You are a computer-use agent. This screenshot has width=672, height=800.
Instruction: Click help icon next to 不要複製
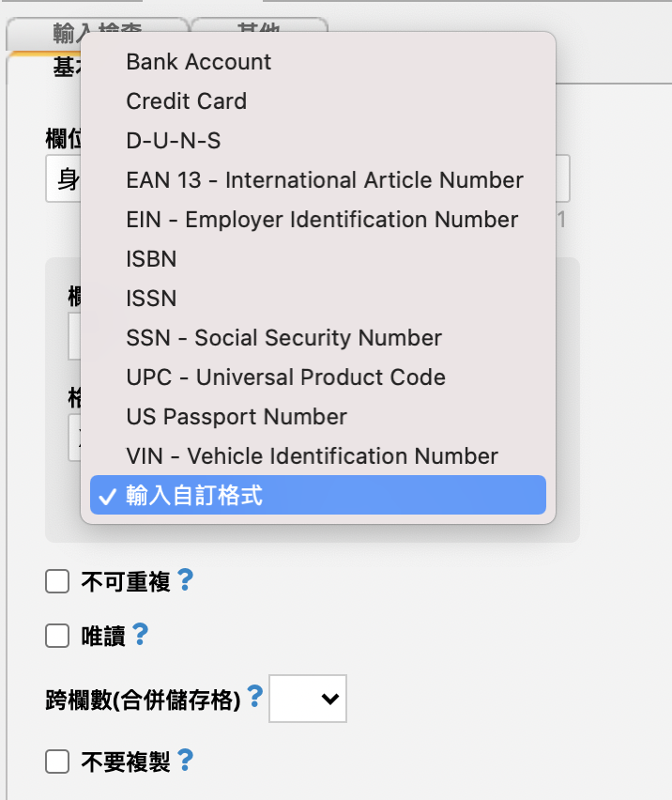click(x=185, y=761)
